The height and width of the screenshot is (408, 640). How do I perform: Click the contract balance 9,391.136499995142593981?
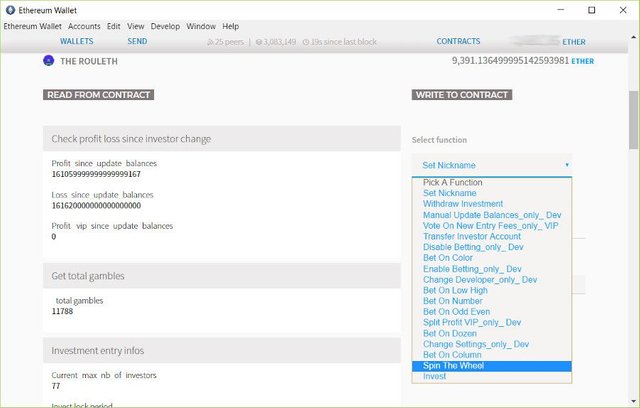coord(510,61)
